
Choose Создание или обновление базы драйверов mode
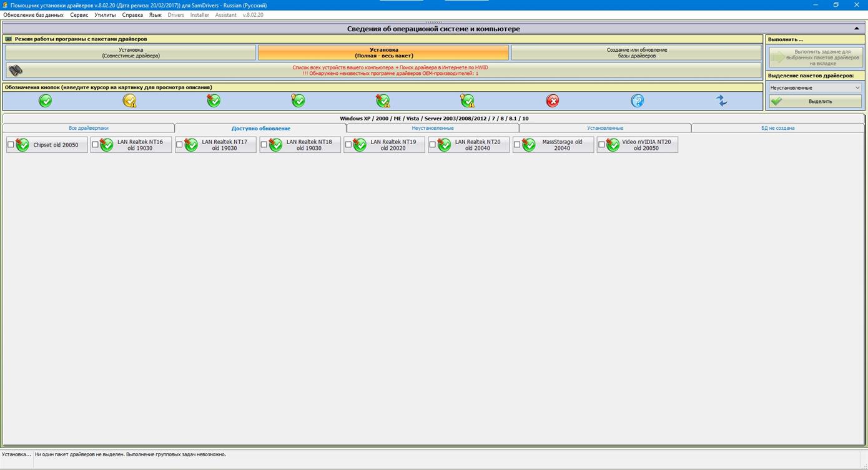tap(637, 52)
